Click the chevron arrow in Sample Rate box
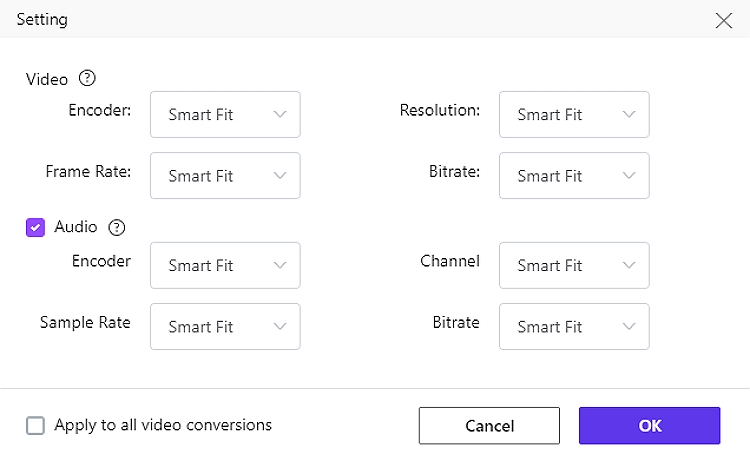750x461 pixels. point(280,327)
